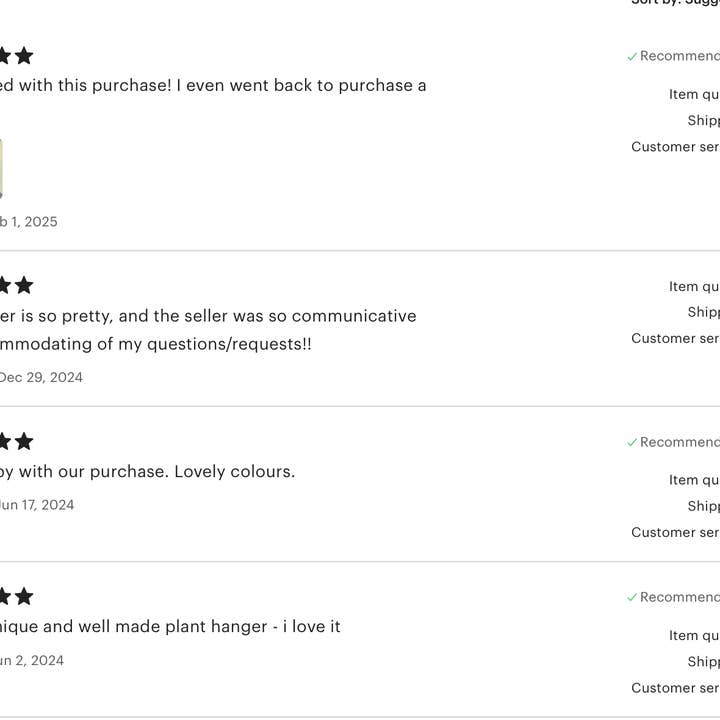This screenshot has height=720, width=720.
Task: Click star rating on Jun 2, 2024 review
Action: point(16,597)
